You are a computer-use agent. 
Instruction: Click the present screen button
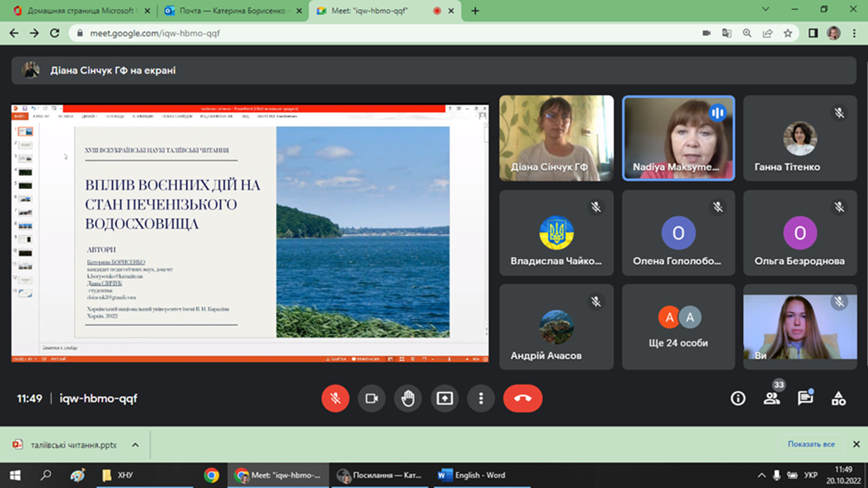pyautogui.click(x=445, y=399)
